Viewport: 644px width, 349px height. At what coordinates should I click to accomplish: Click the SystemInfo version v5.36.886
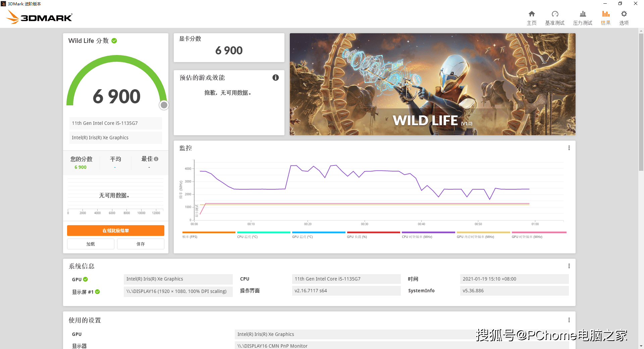514,291
